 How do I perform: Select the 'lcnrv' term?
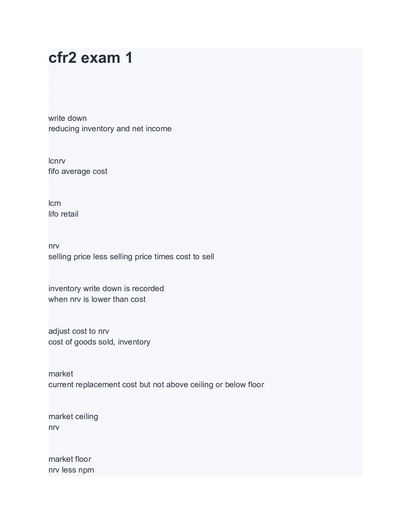pos(57,161)
